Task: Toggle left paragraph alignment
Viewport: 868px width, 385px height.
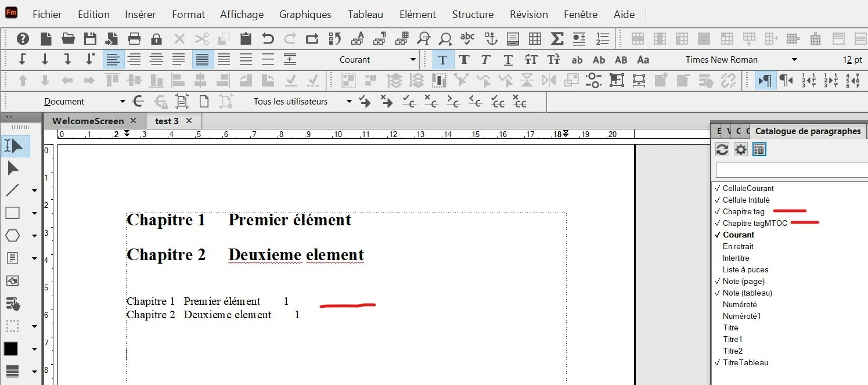Action: 113,59
